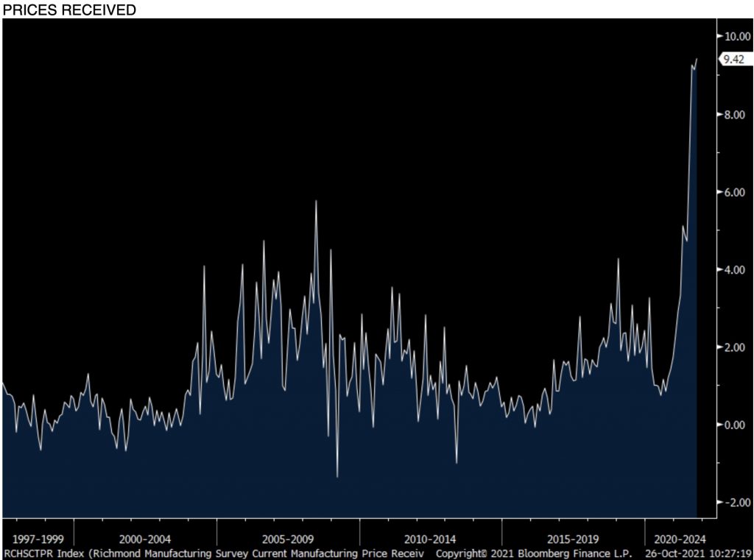Select the 2.00 y-axis label
Viewport: 754px width, 560px height.
tap(733, 347)
